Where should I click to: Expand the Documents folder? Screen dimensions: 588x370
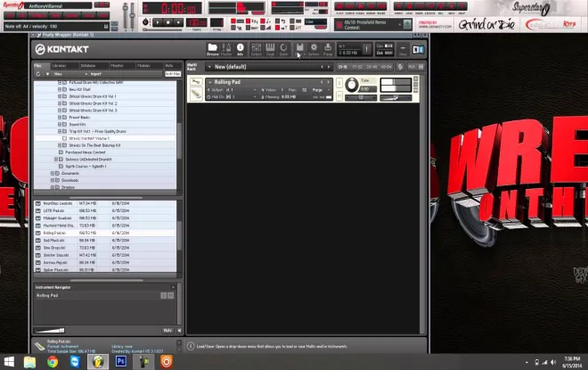click(x=53, y=173)
